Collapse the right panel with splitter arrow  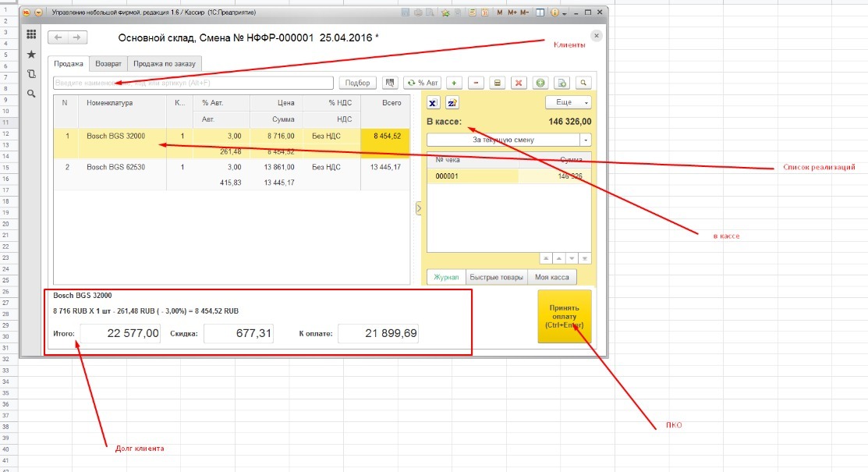(418, 208)
